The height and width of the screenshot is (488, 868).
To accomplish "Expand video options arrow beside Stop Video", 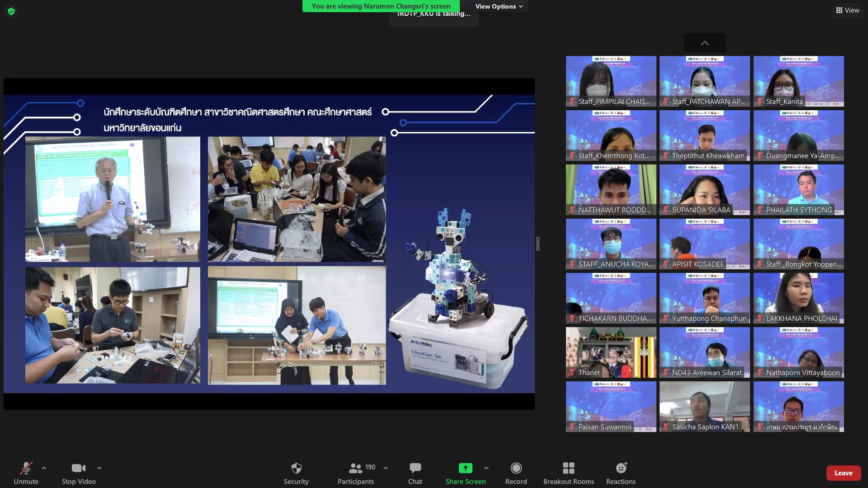I will point(99,468).
